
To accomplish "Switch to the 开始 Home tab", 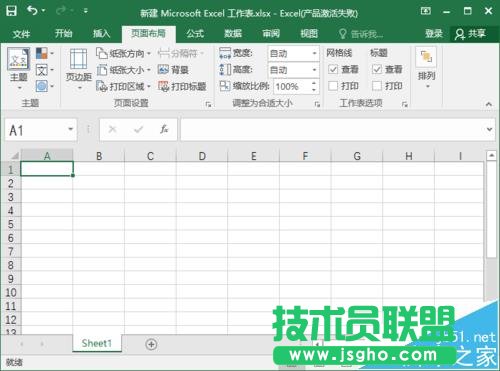I will coord(63,34).
